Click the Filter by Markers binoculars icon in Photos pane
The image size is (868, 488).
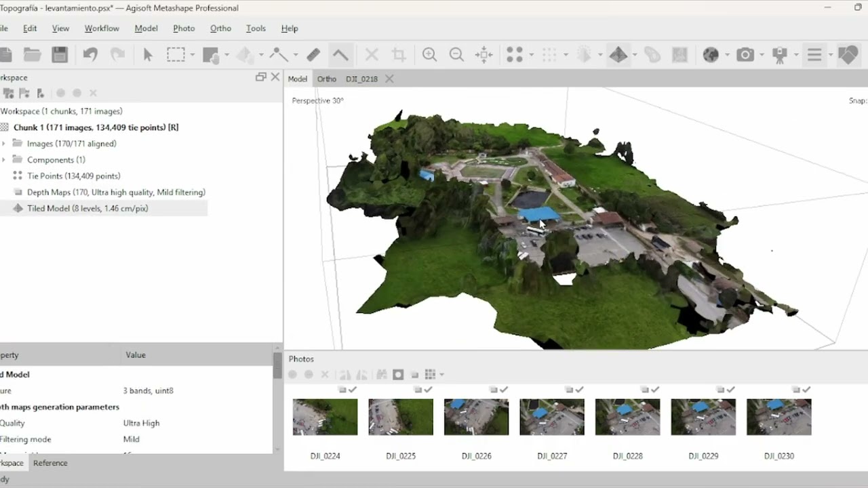[382, 374]
